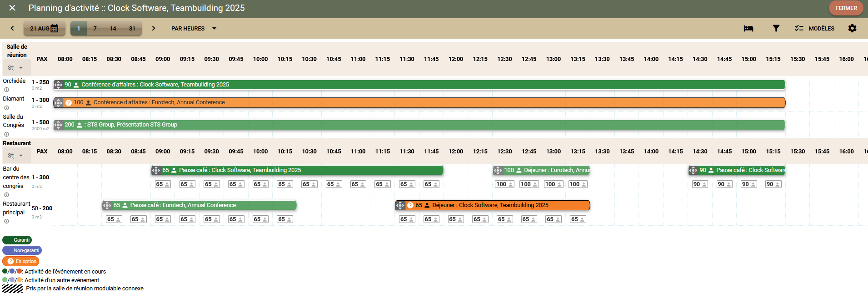Close the planning view with X icon
The image size is (868, 299).
tap(12, 8)
